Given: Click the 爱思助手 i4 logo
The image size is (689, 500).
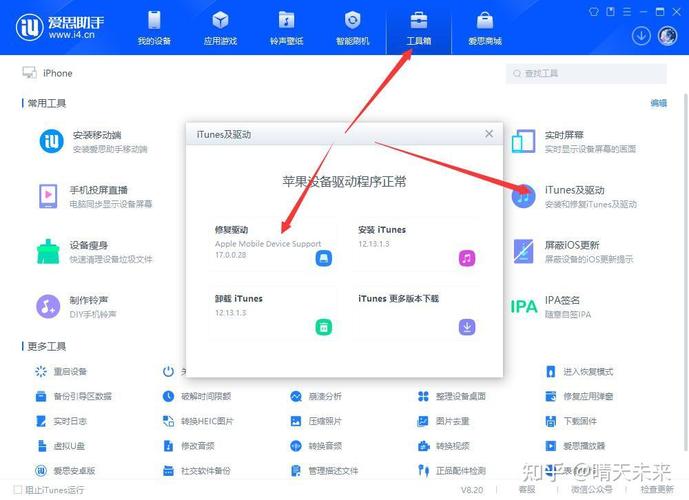Looking at the screenshot, I should 60,27.
